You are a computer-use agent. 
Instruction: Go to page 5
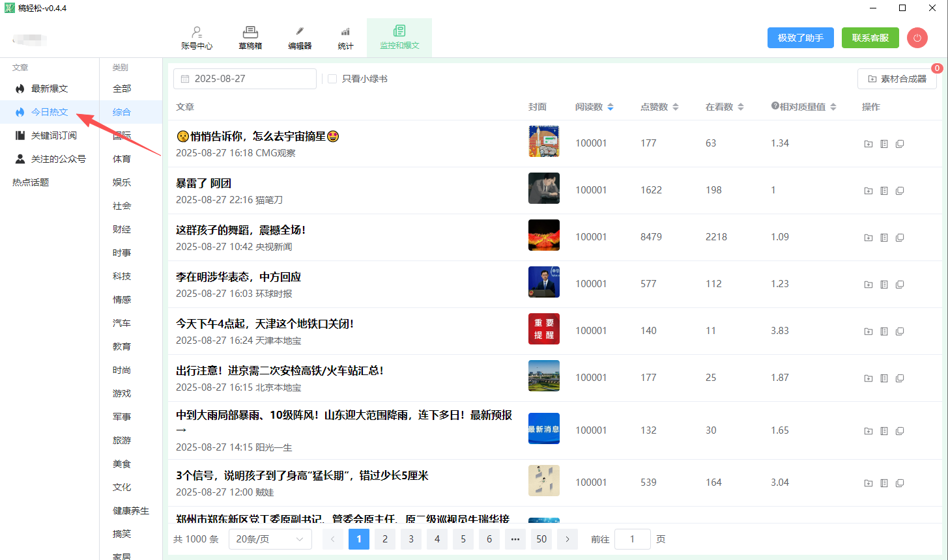(463, 539)
